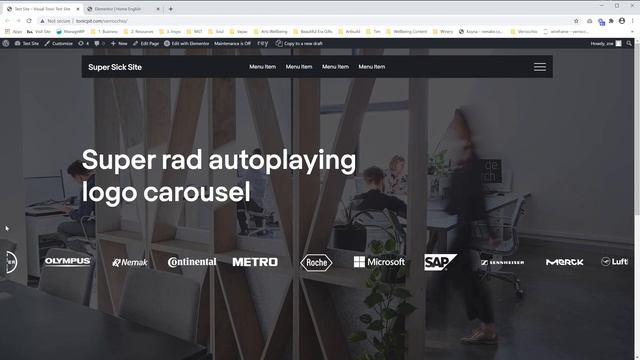The image size is (640, 360).
Task: Open the ManageWP bookmark
Action: click(x=71, y=31)
